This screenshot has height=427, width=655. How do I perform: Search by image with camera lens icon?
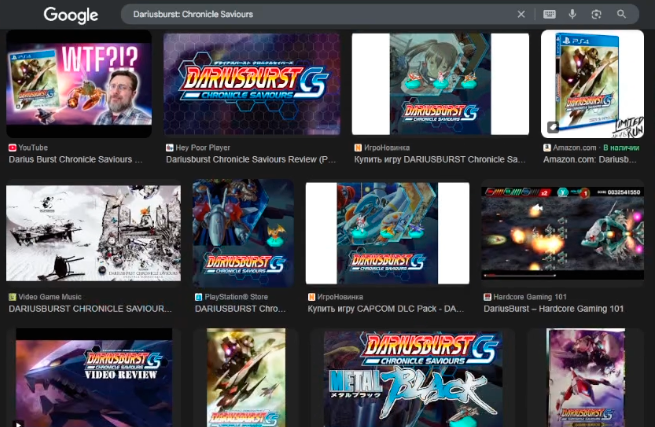pyautogui.click(x=596, y=14)
